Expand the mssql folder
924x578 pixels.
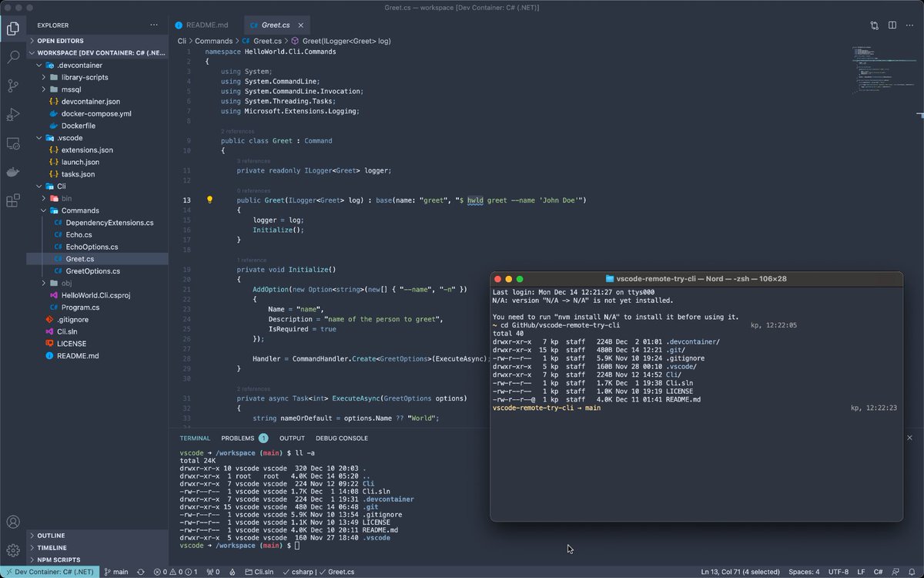pos(97,89)
